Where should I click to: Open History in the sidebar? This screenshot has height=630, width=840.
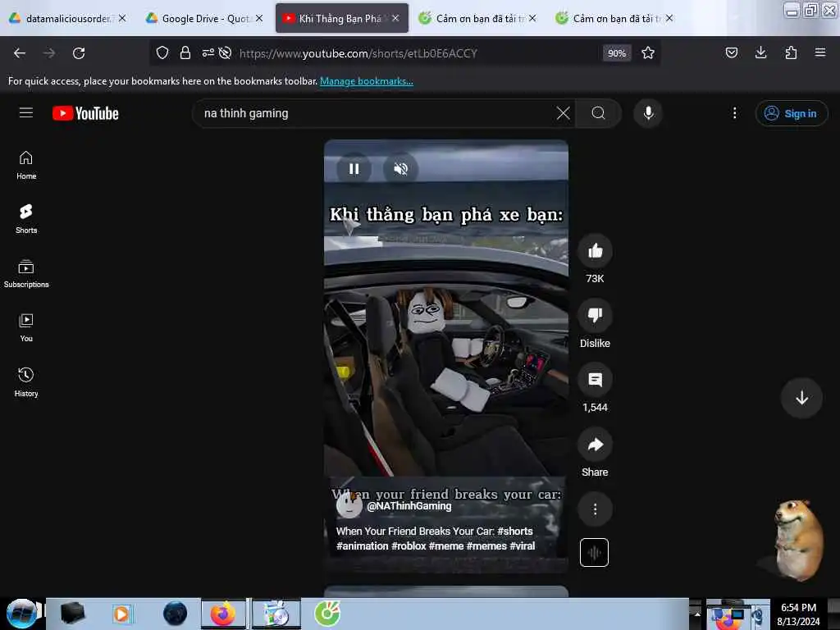[x=26, y=382]
